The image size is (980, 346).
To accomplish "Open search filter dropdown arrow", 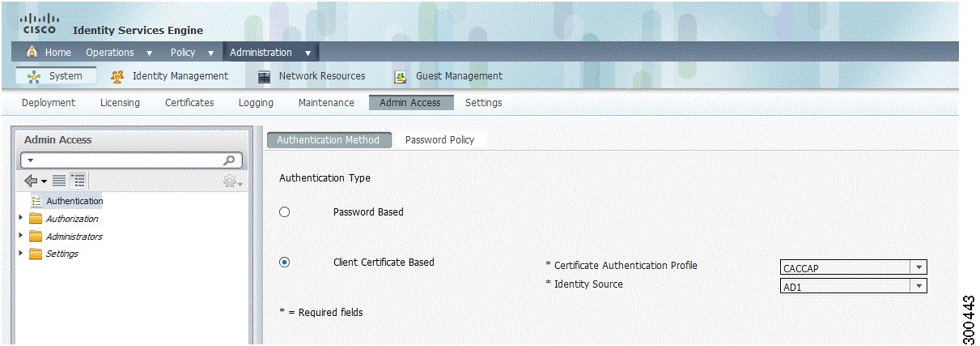I will coord(31,161).
